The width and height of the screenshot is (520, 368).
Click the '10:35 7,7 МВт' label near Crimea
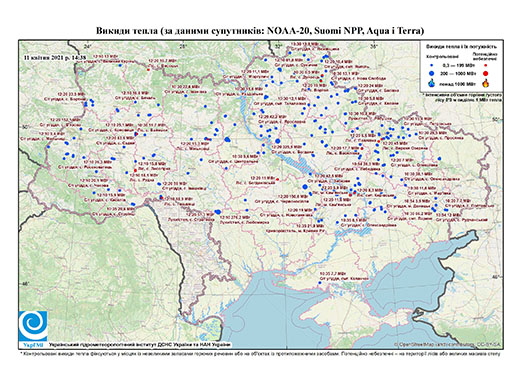(333, 273)
